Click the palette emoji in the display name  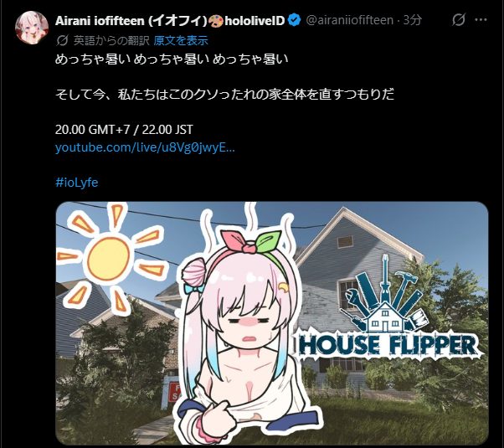[x=216, y=21]
